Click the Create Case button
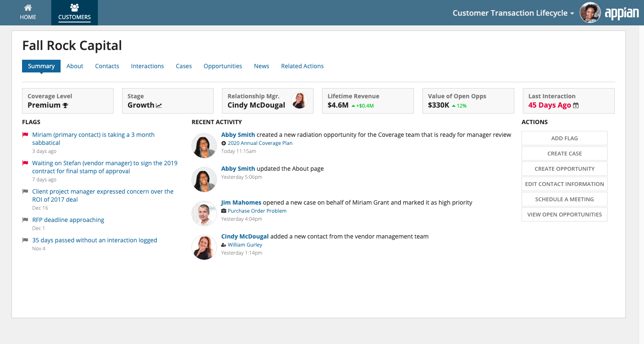 [564, 153]
